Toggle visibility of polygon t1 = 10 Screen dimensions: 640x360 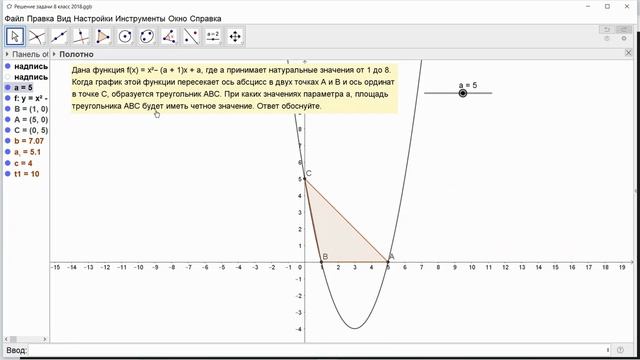[8, 174]
